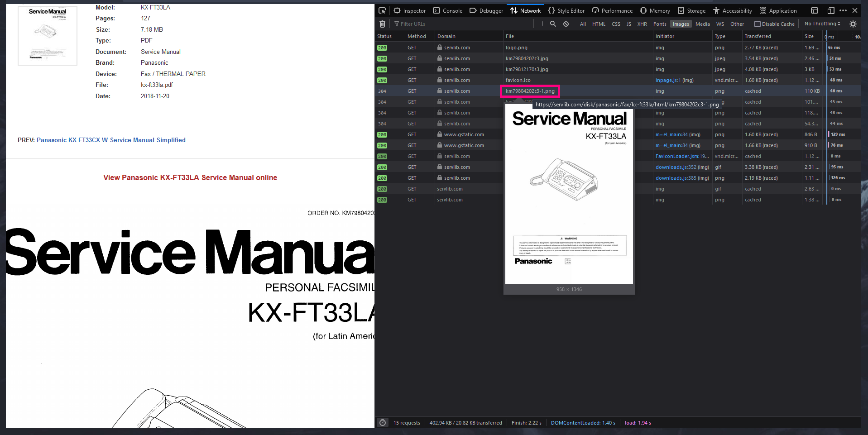
Task: Open the Accessibility tab
Action: [732, 10]
